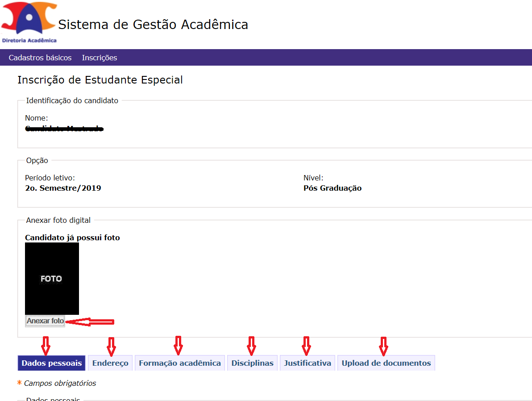The image size is (532, 401).
Task: Click the red arrow pointing at Anexar foto
Action: point(90,322)
